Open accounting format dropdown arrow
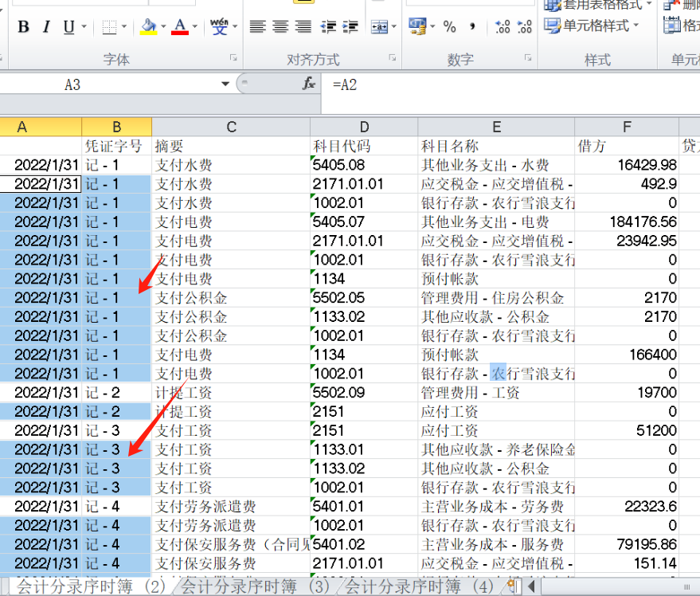Image resolution: width=700 pixels, height=596 pixels. [x=432, y=27]
